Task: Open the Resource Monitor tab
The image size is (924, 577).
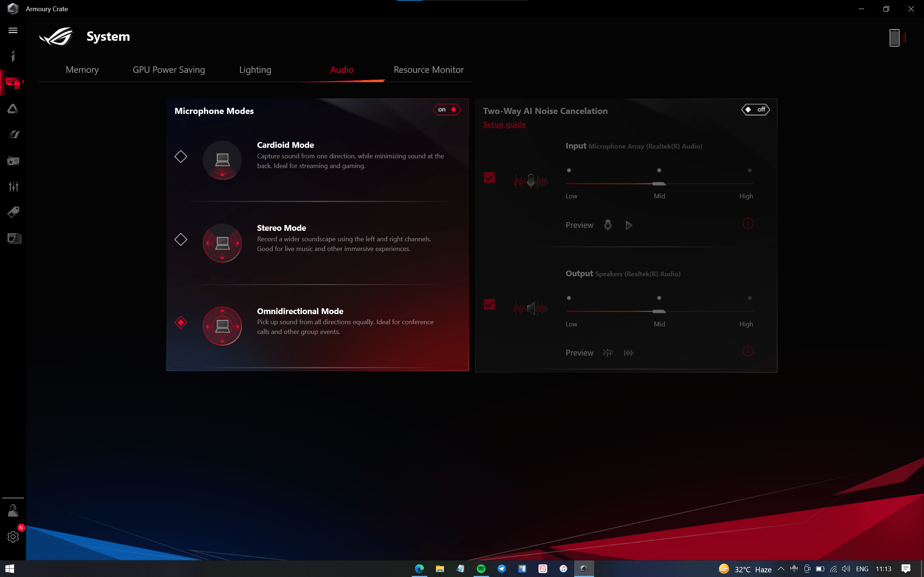Action: [428, 70]
